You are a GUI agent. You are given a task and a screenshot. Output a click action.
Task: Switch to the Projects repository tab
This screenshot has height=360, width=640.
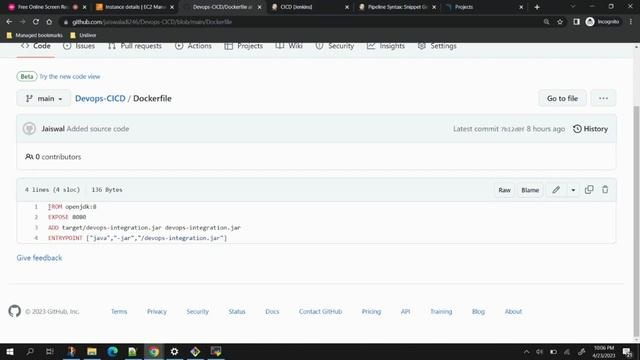(244, 46)
